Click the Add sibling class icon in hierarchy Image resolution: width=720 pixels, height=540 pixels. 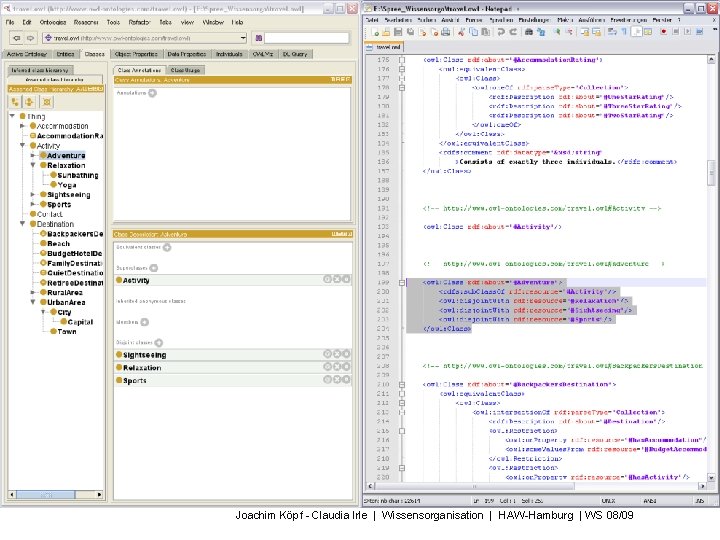click(29, 102)
